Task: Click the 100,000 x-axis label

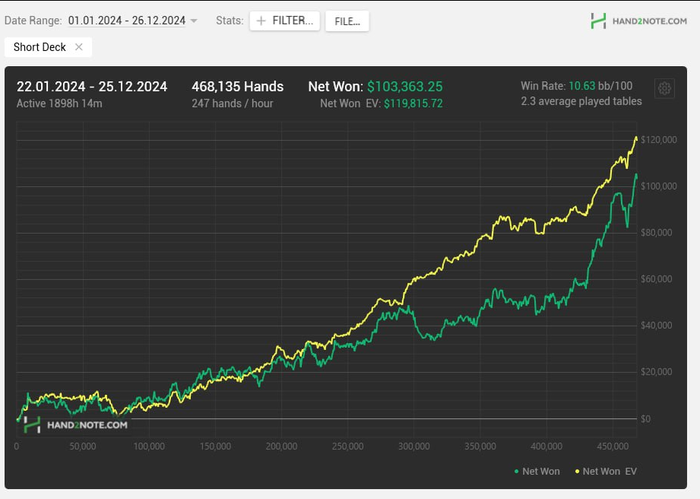Action: [149, 446]
